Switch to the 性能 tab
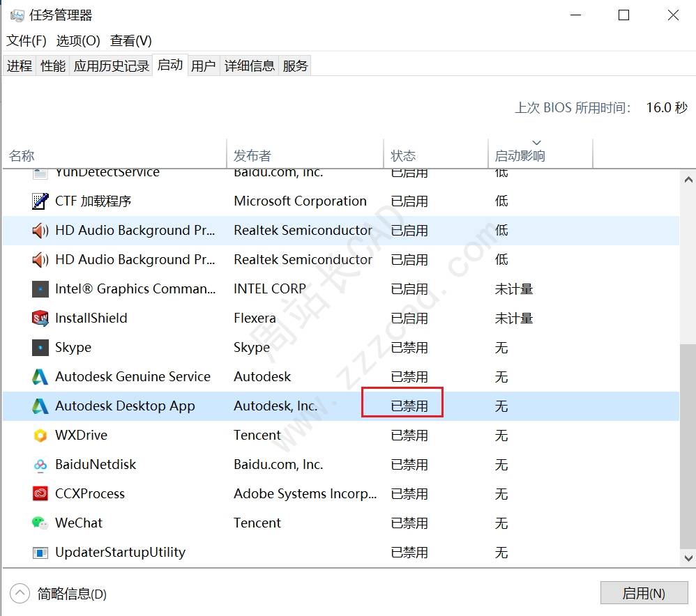Viewport: 696px width, 616px height. point(53,66)
